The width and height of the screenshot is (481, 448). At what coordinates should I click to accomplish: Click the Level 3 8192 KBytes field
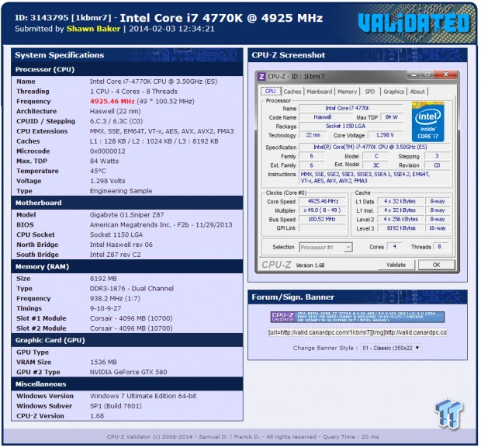(401, 228)
